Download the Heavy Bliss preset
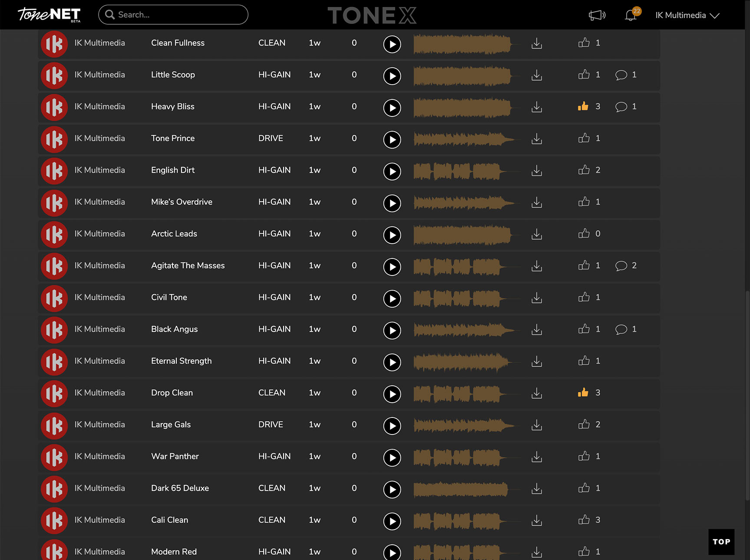Image resolution: width=750 pixels, height=560 pixels. click(536, 107)
